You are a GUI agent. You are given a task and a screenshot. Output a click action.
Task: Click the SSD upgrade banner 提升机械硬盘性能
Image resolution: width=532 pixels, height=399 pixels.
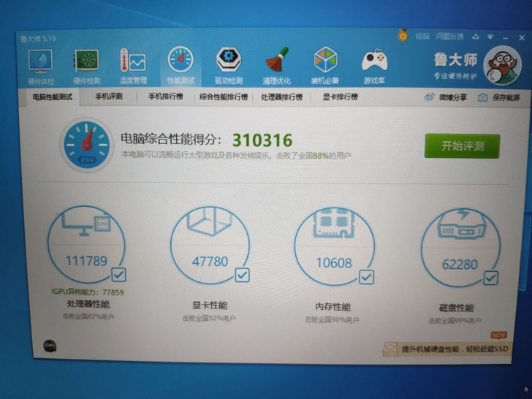coord(446,349)
